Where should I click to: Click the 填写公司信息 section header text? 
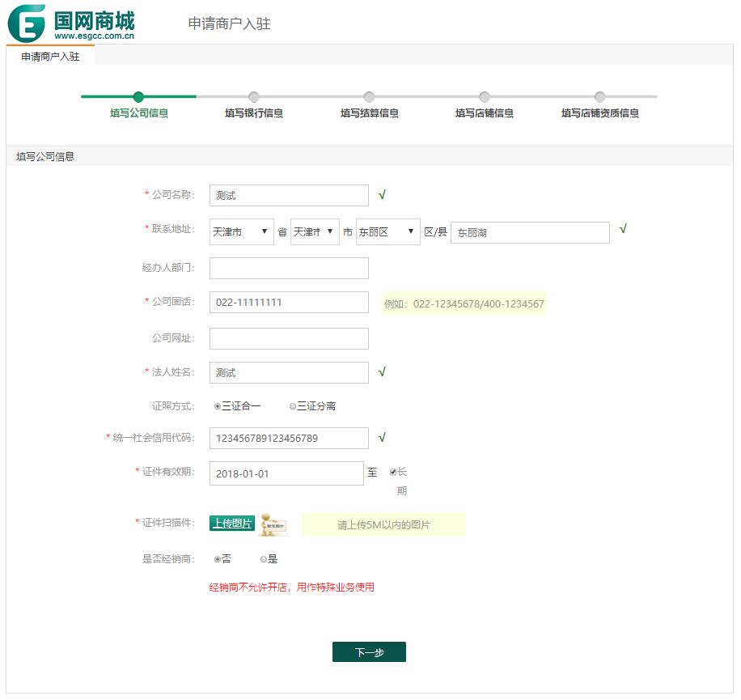(x=45, y=156)
